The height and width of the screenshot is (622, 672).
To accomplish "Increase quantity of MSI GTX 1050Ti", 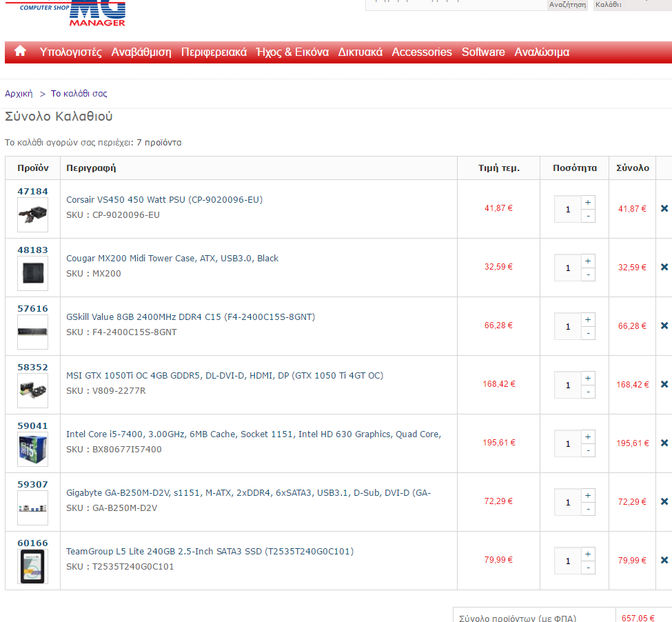I will pos(588,378).
